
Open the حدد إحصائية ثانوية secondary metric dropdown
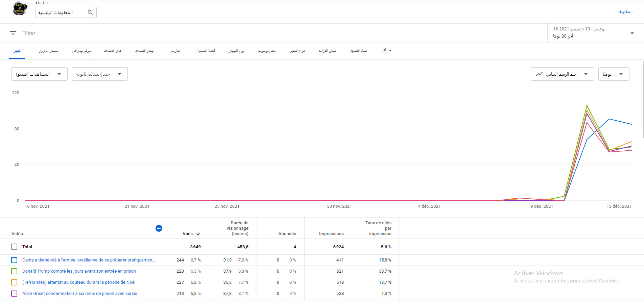(x=100, y=74)
